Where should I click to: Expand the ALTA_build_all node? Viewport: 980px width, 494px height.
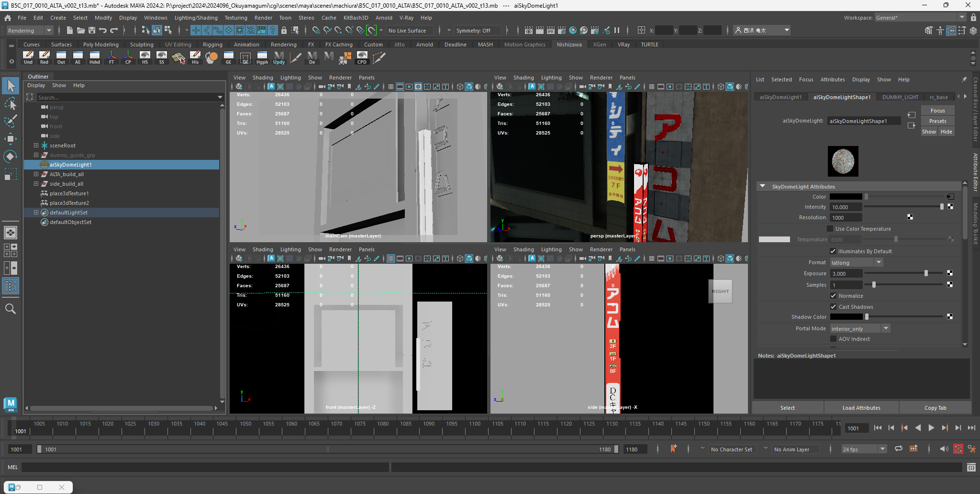[36, 174]
